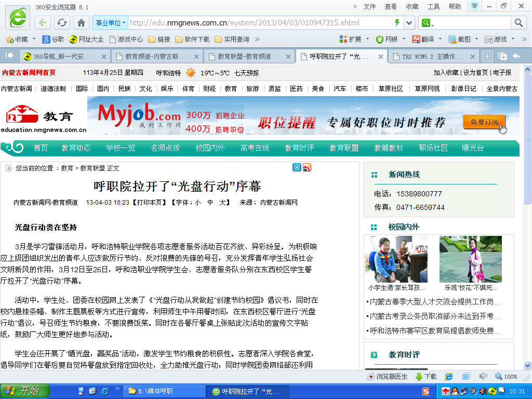Open the 工具 menu
This screenshot has width=532, height=399.
pos(433,6)
